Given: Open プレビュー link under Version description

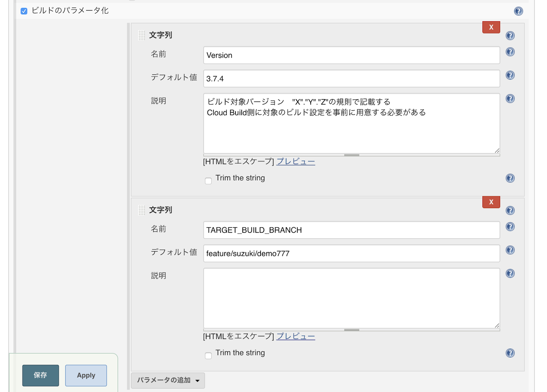Looking at the screenshot, I should click(x=296, y=161).
